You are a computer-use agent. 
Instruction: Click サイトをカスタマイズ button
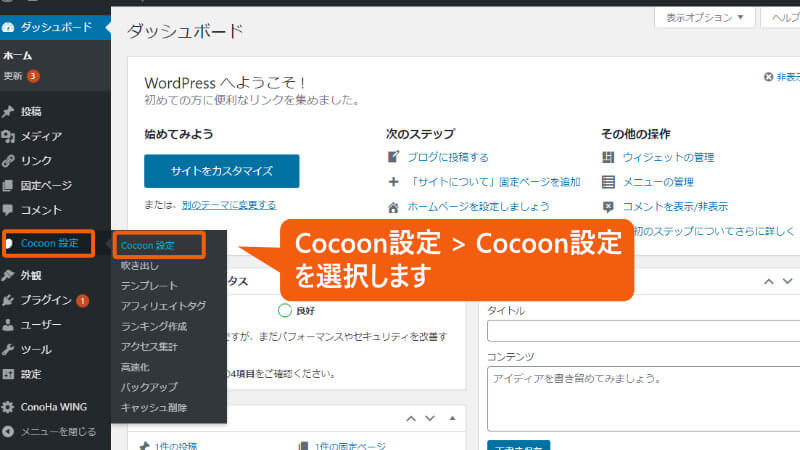[x=221, y=171]
